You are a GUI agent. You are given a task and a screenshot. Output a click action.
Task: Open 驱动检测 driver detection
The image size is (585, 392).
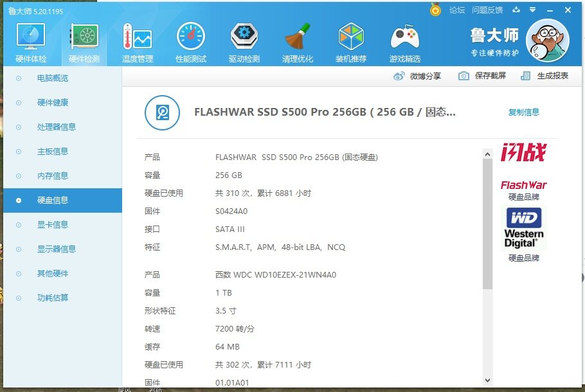(244, 43)
